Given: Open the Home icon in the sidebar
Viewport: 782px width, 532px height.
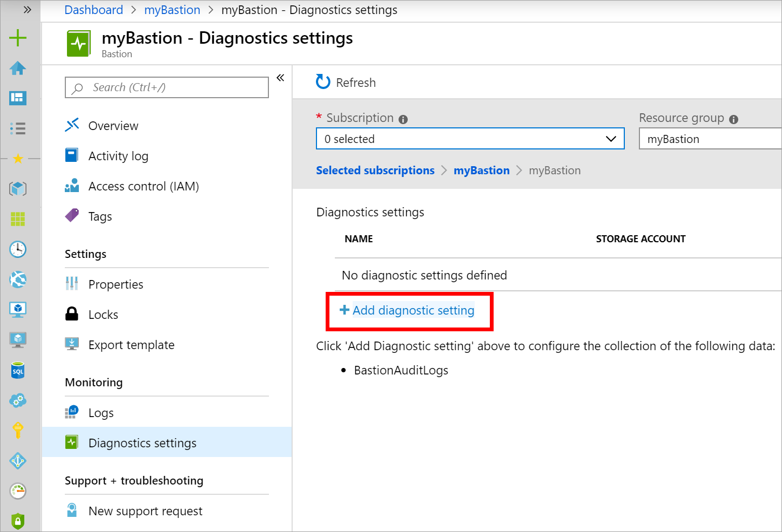Looking at the screenshot, I should click(18, 68).
